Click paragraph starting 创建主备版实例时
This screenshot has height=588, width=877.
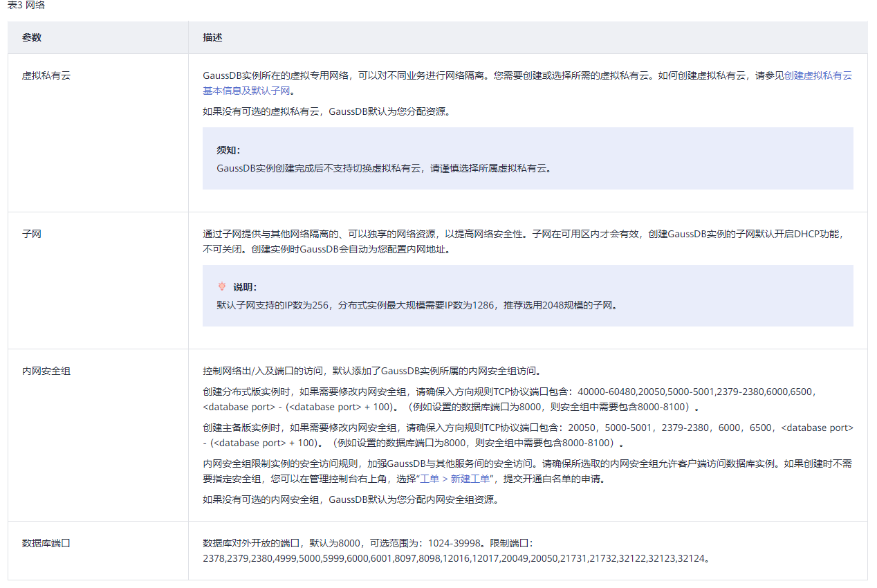pos(528,435)
